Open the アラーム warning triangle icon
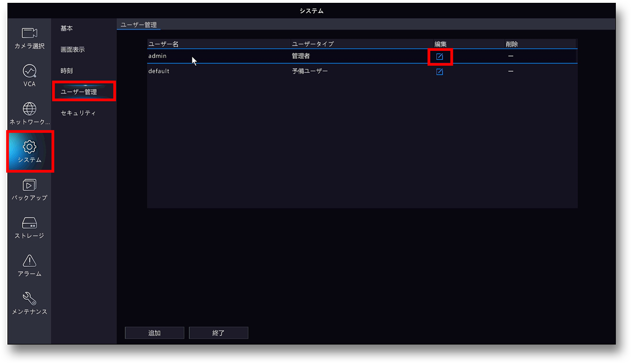 click(x=29, y=260)
